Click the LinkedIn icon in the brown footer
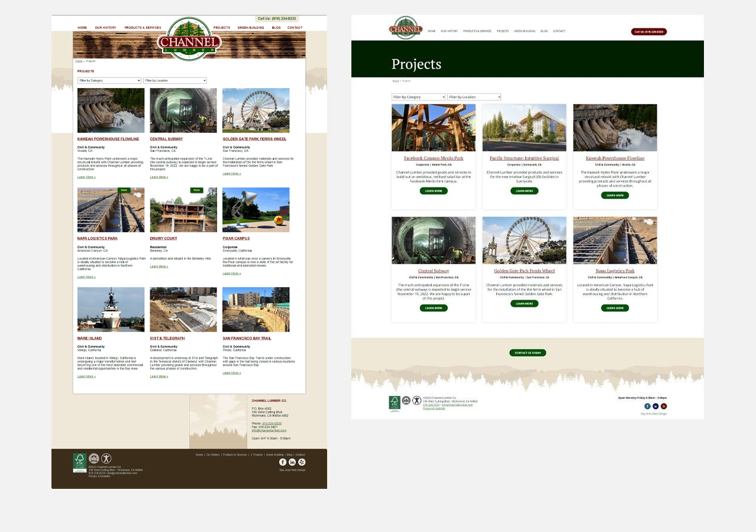This screenshot has height=532, width=756. click(x=292, y=462)
